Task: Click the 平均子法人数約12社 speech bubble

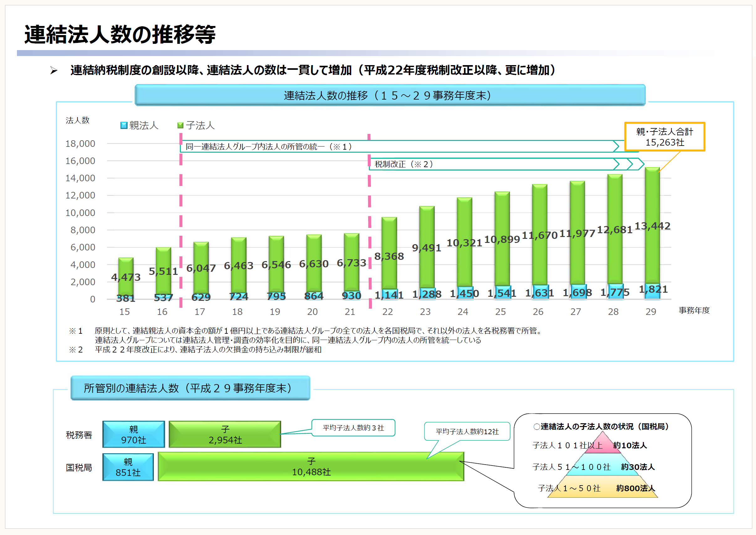Action: point(467,431)
